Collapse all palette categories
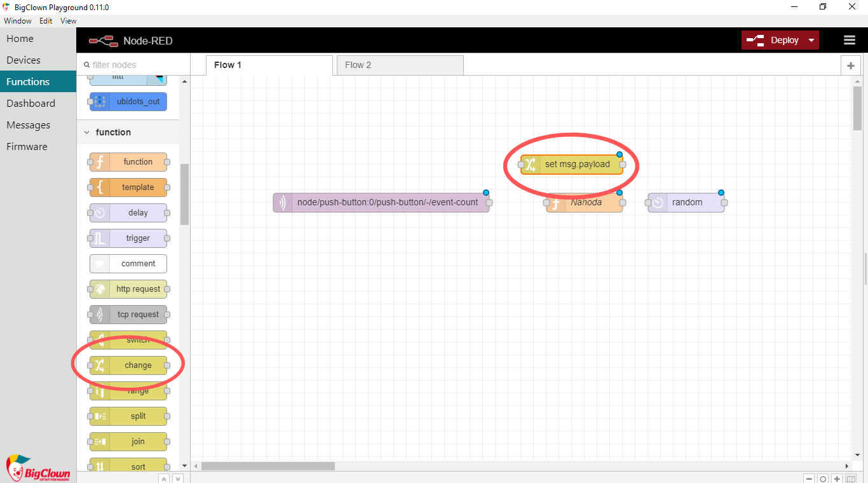The height and width of the screenshot is (483, 868). point(163,479)
